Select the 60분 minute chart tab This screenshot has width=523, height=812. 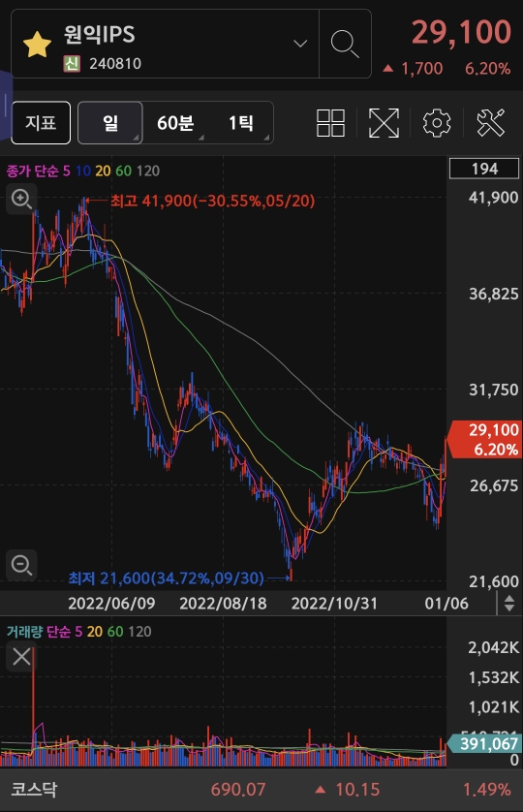[175, 123]
